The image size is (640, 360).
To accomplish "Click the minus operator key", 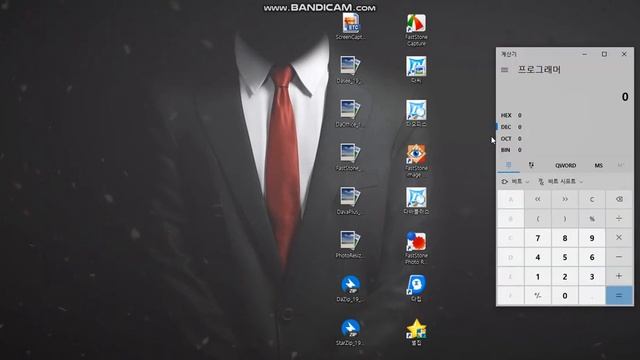I will tap(619, 257).
